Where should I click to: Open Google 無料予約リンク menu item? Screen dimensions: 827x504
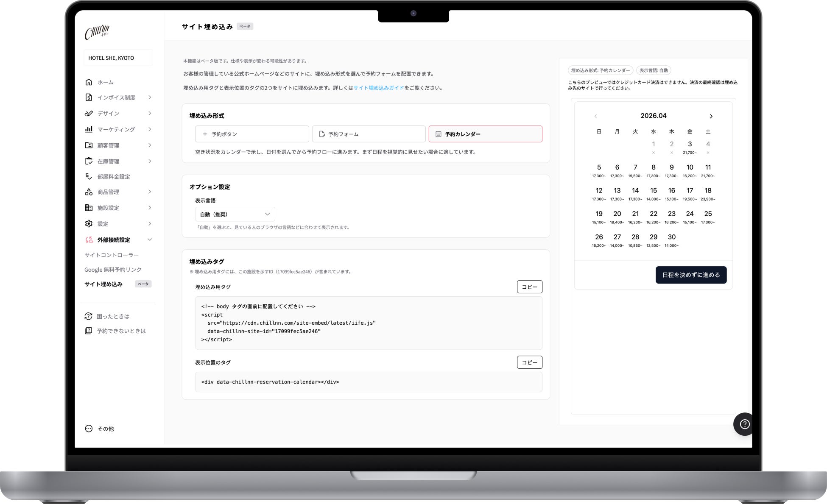click(x=113, y=270)
